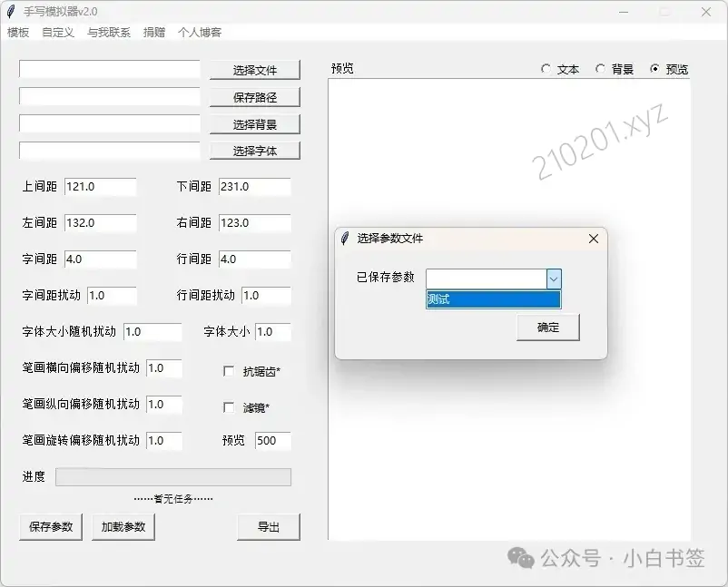Click the 已保存参数 combo box text area
The image size is (728, 587).
487,279
